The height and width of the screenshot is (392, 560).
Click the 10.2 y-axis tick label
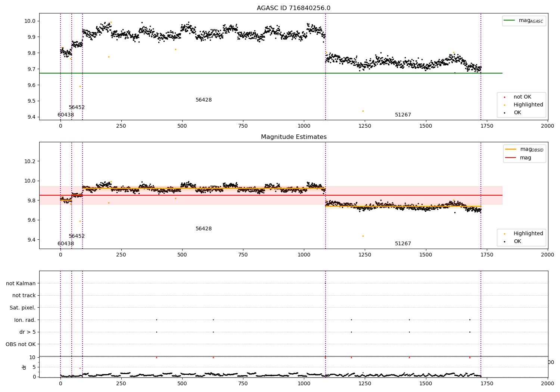[x=30, y=161]
